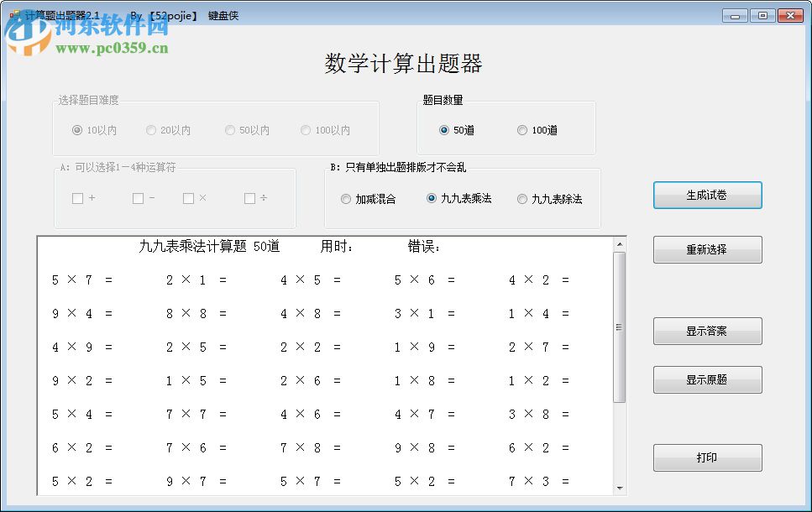Select the 50道 question count option

(445, 130)
